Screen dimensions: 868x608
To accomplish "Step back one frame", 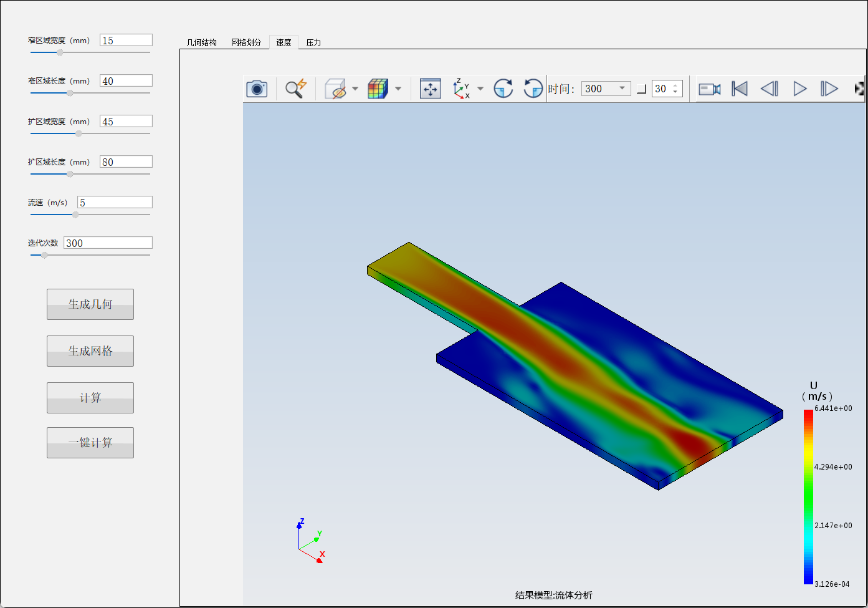I will 770,89.
